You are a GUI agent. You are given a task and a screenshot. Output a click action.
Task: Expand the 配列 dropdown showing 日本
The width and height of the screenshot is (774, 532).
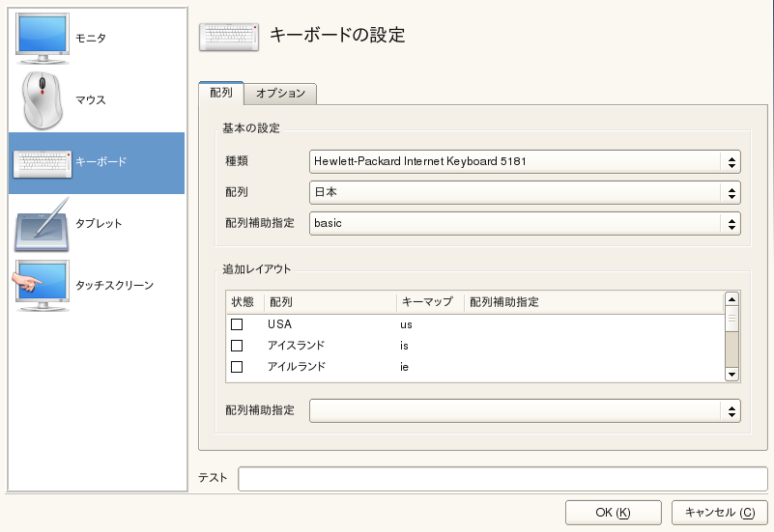[525, 192]
